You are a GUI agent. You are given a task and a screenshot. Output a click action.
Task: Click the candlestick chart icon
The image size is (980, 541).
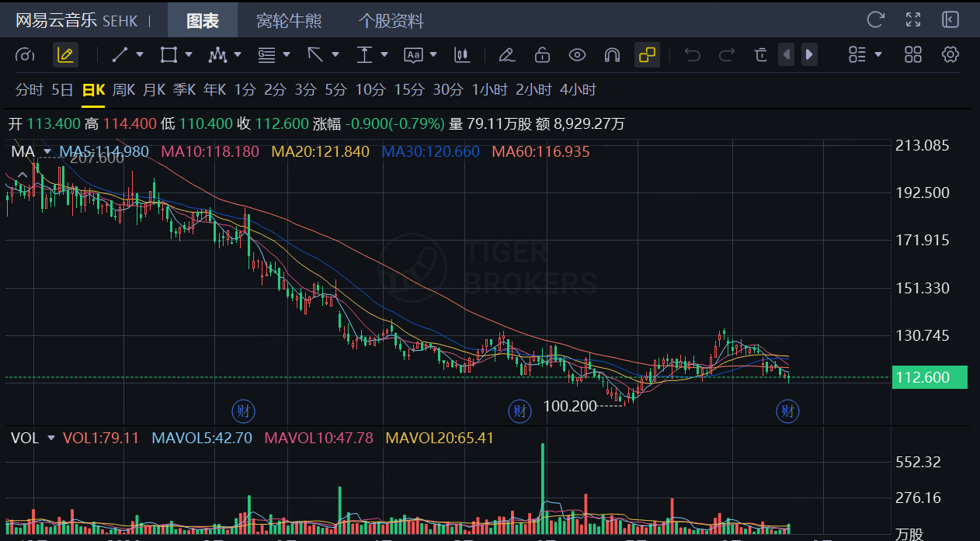pos(463,55)
